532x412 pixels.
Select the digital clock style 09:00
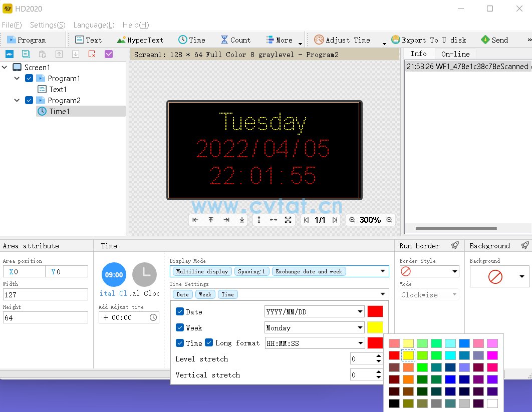coord(114,274)
